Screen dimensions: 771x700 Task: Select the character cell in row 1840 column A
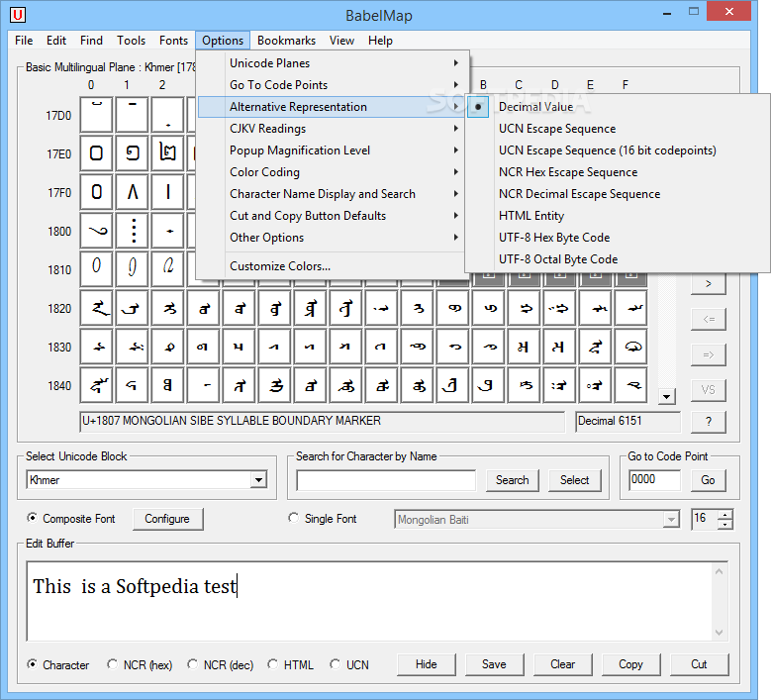click(x=453, y=385)
